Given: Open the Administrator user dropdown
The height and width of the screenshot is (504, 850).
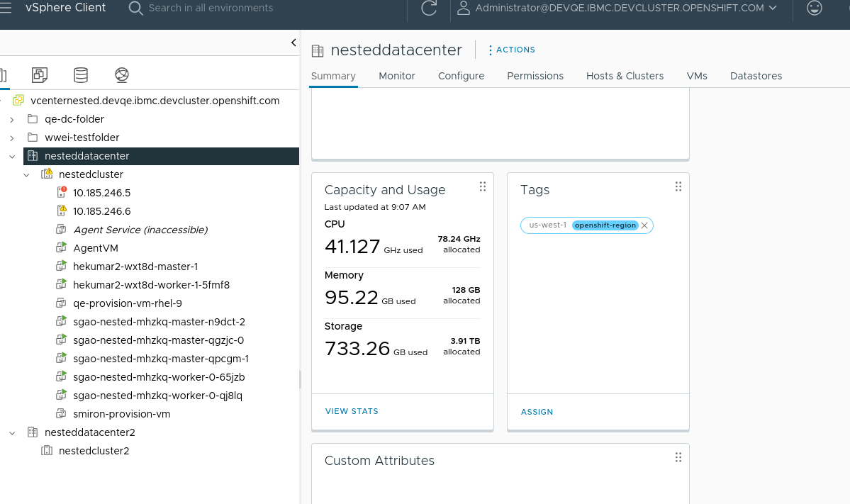Looking at the screenshot, I should point(617,9).
